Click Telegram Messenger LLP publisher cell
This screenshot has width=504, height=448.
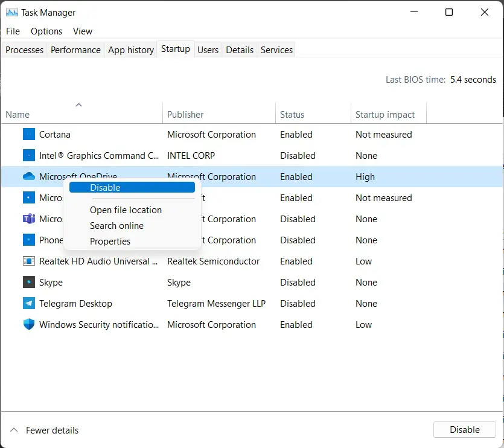click(216, 304)
